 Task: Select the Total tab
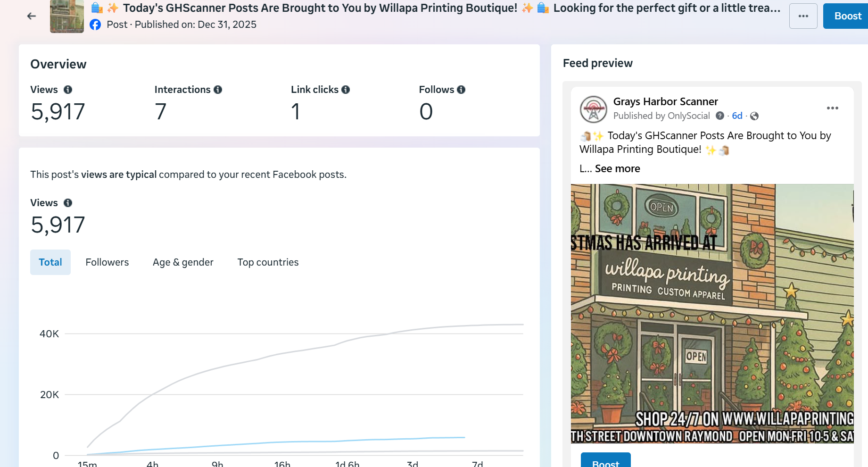[50, 262]
